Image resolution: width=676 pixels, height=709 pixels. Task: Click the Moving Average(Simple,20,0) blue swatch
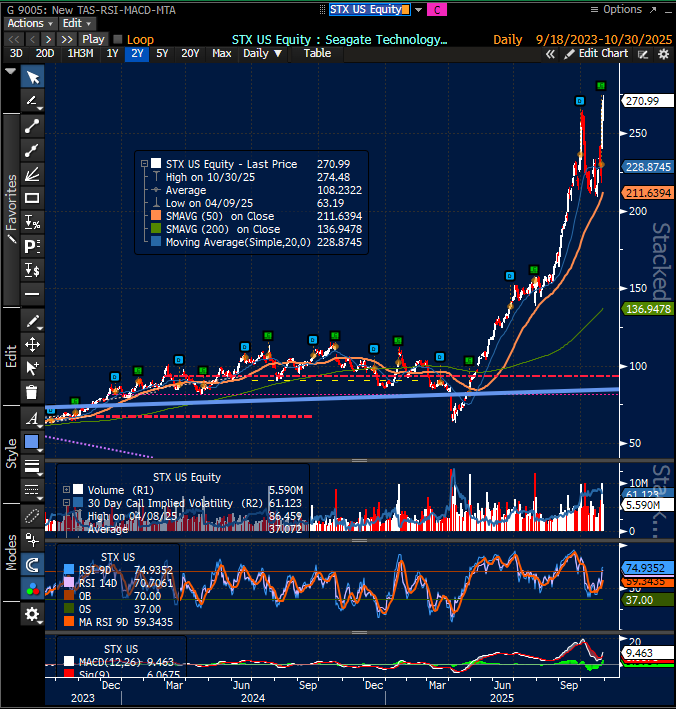(156, 242)
